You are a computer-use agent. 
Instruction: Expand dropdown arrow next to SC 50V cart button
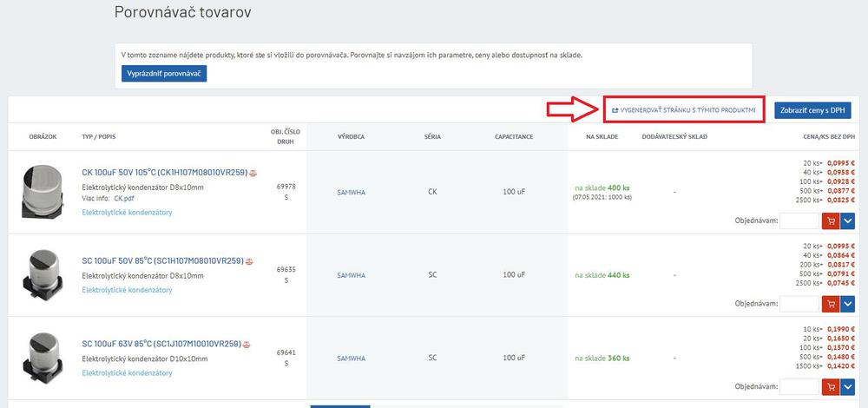pos(848,304)
